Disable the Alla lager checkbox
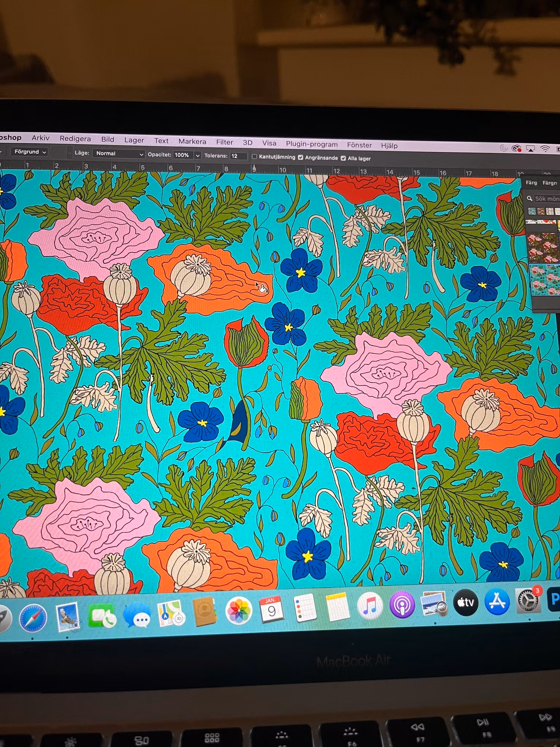 tap(343, 158)
